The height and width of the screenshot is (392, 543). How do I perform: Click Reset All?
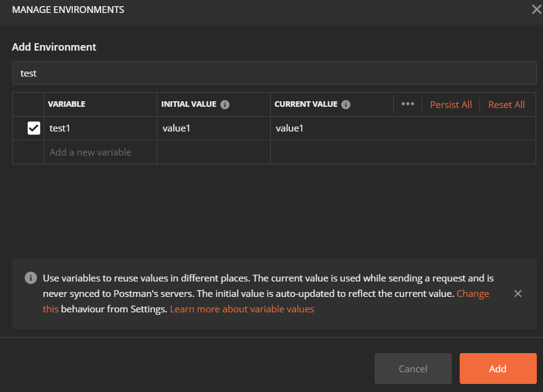(506, 104)
